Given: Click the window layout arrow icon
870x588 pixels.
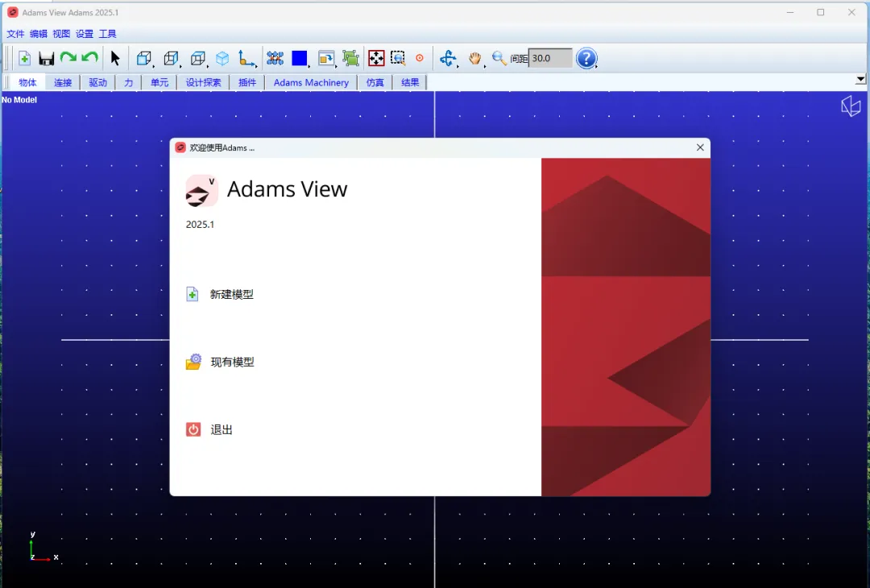Looking at the screenshot, I should click(x=326, y=58).
